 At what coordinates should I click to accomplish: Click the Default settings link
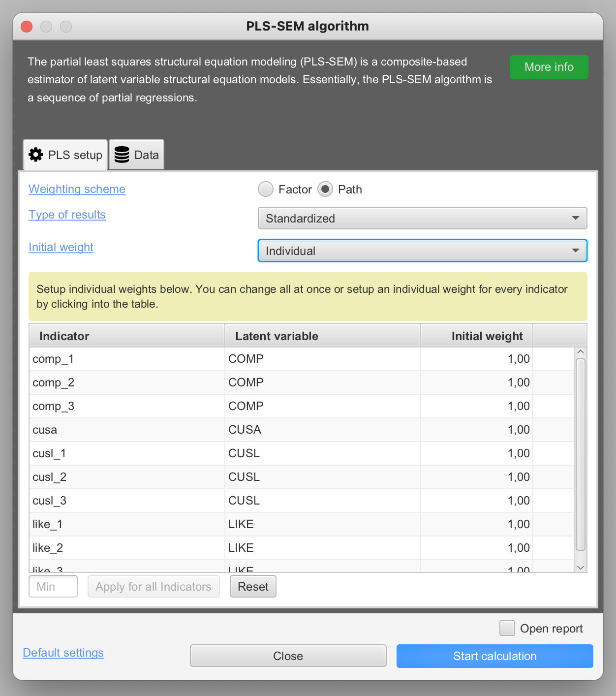click(x=63, y=653)
